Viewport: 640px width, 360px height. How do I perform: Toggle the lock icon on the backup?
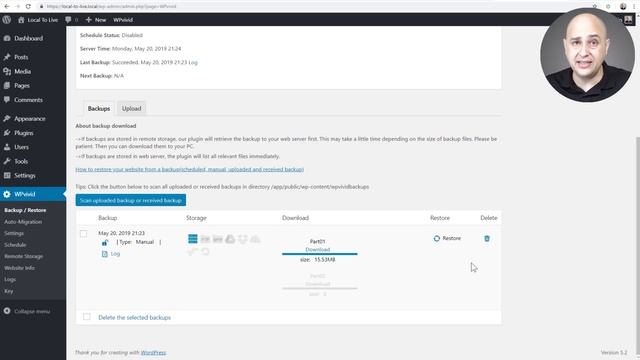tap(105, 242)
